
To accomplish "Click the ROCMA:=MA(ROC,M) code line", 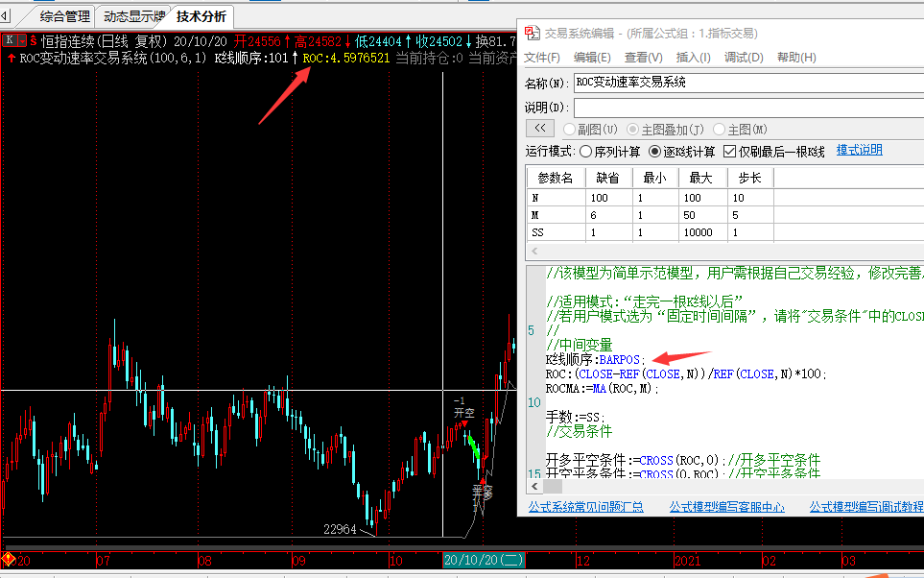I will point(603,389).
